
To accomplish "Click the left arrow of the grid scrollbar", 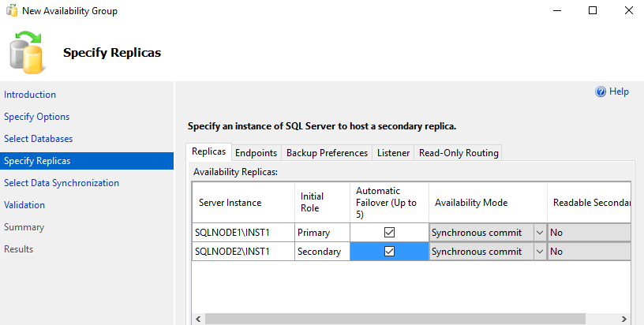I will [198, 319].
